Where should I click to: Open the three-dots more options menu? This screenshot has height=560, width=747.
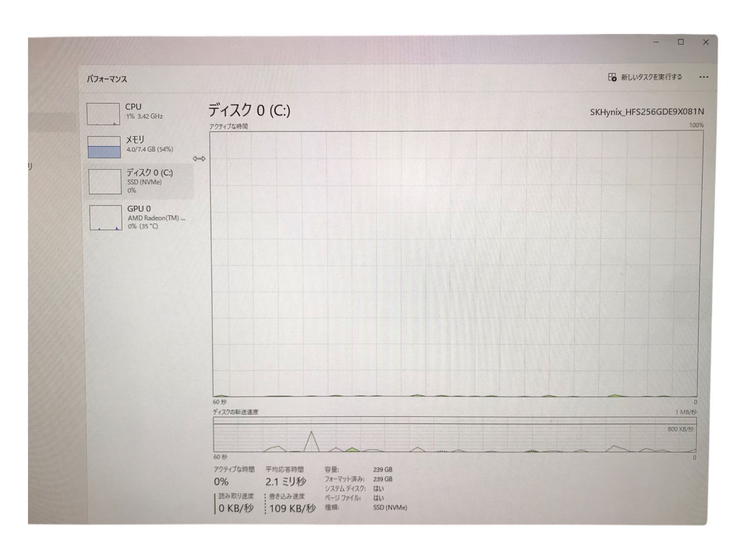[704, 77]
